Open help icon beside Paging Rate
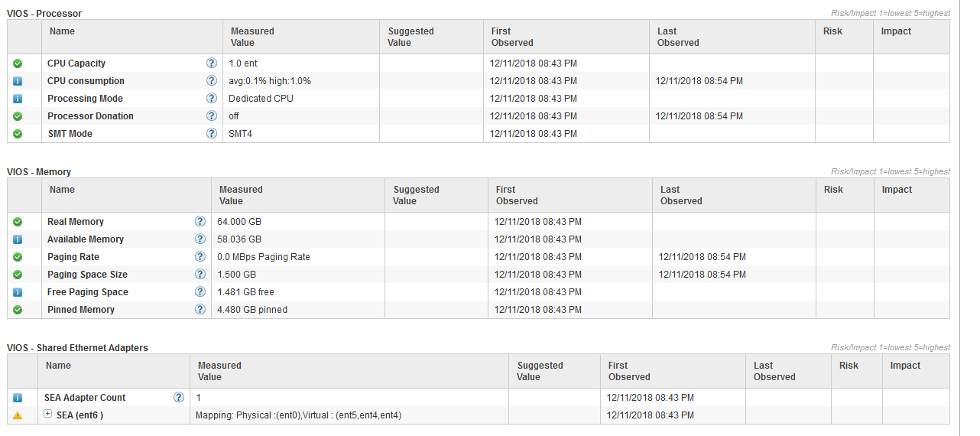 [x=200, y=257]
